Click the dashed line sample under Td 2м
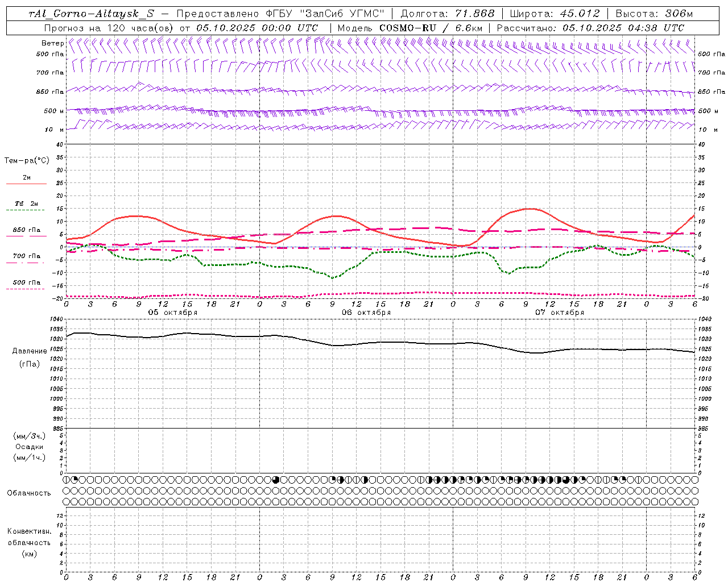 tap(26, 210)
